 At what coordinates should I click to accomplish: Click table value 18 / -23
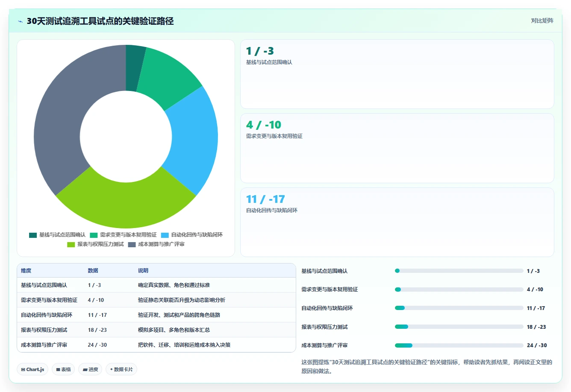[97, 330]
